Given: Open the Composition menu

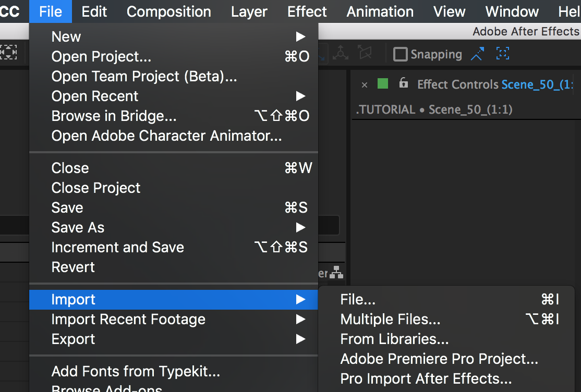Looking at the screenshot, I should [168, 11].
